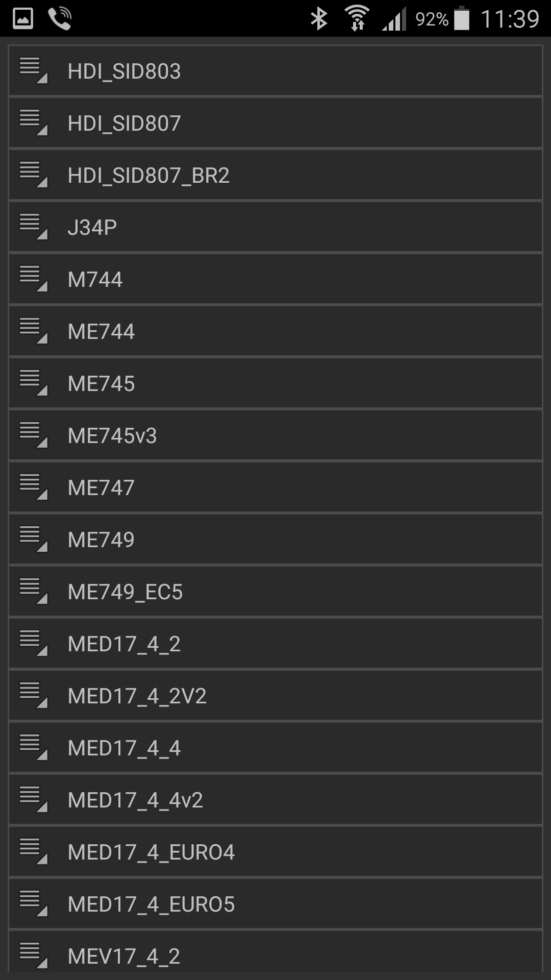Select MED17_4_4v2 in the list
The height and width of the screenshot is (980, 551).
275,800
